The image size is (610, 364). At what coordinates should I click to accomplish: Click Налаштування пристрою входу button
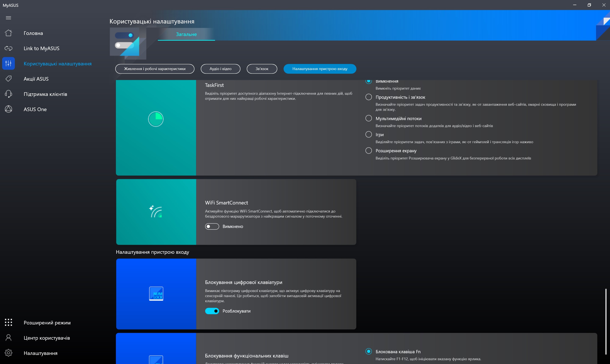click(x=320, y=69)
